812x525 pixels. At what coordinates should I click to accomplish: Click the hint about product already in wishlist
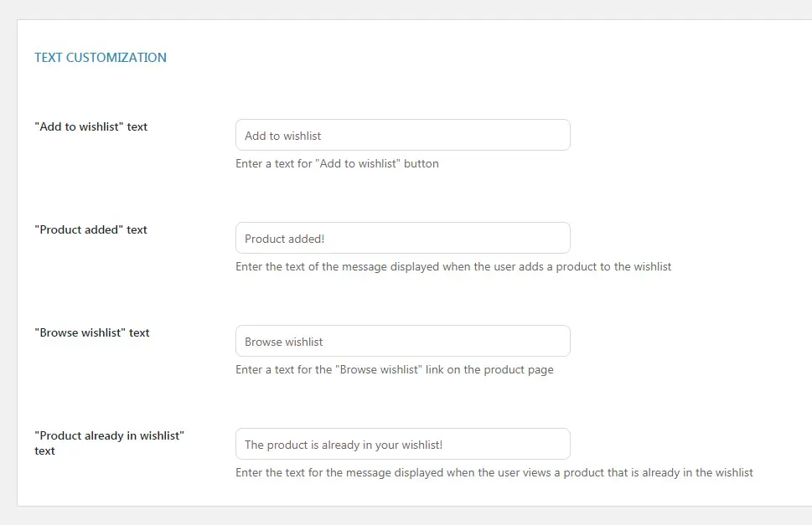click(494, 472)
